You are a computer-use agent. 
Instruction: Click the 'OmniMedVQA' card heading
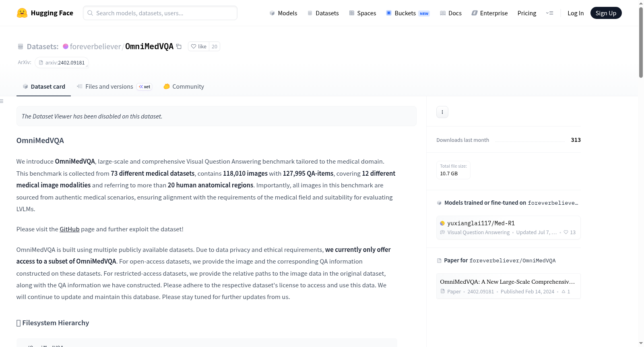click(40, 140)
